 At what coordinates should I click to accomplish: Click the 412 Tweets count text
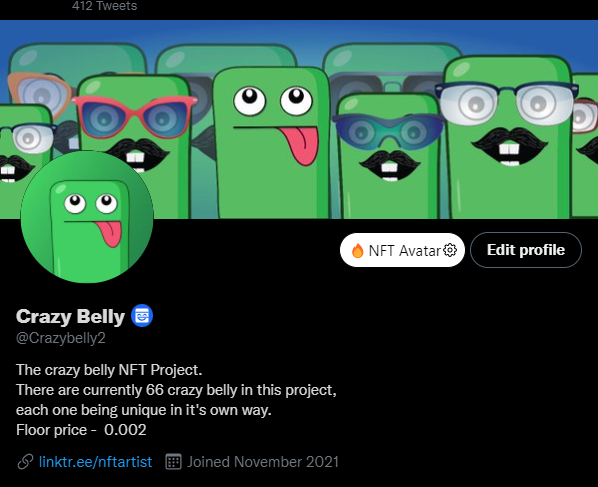tap(104, 6)
